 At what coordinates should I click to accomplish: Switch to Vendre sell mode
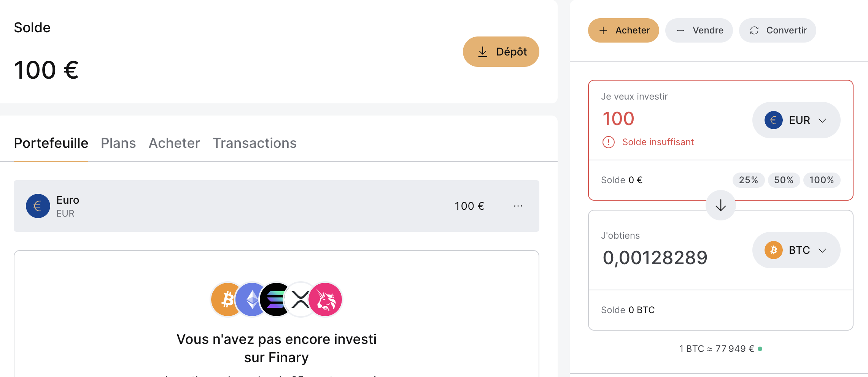coord(699,30)
